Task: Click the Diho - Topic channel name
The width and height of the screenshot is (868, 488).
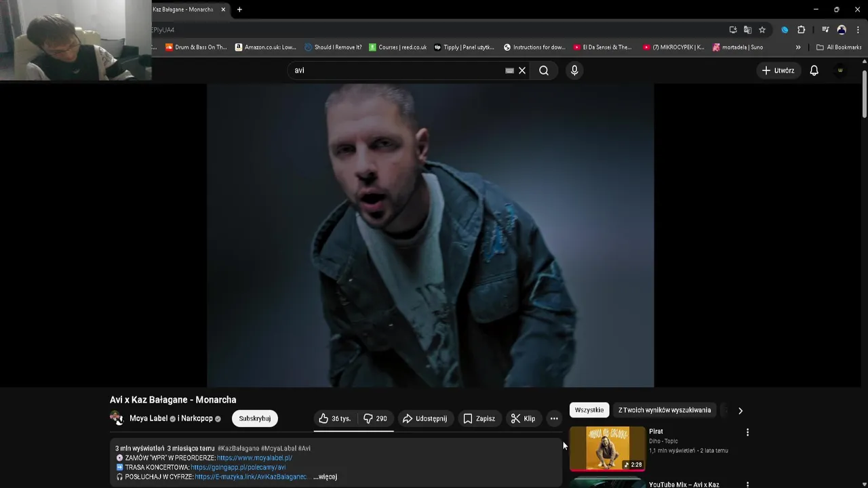Action: tap(663, 441)
